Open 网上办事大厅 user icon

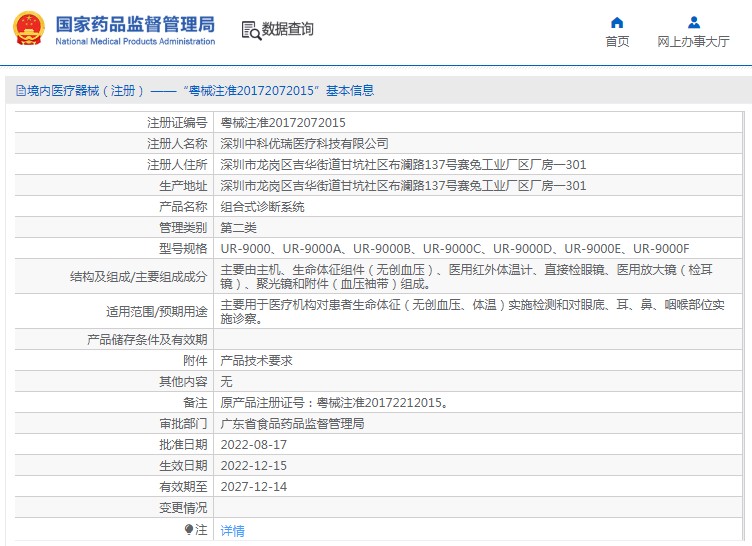(x=693, y=23)
